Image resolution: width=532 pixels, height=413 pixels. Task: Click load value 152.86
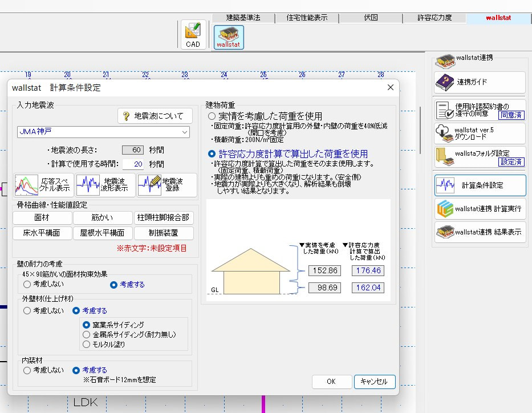coord(324,271)
